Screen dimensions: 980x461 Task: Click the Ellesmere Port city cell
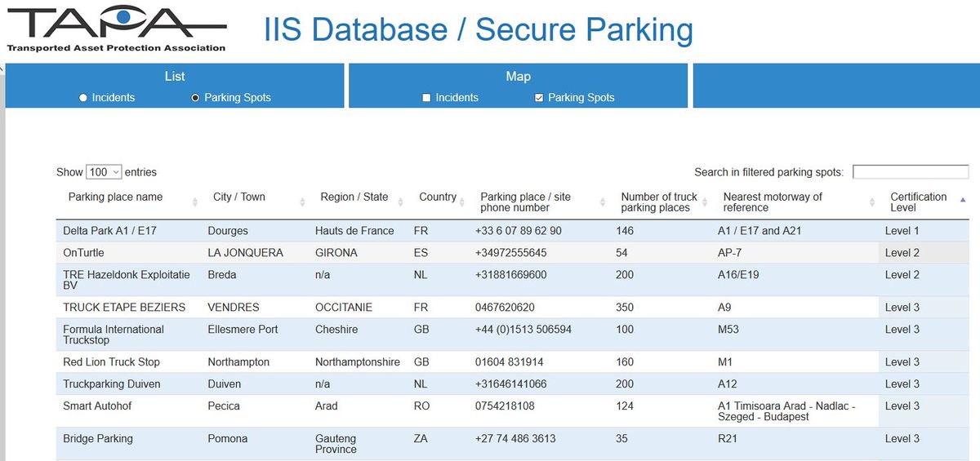click(x=243, y=330)
